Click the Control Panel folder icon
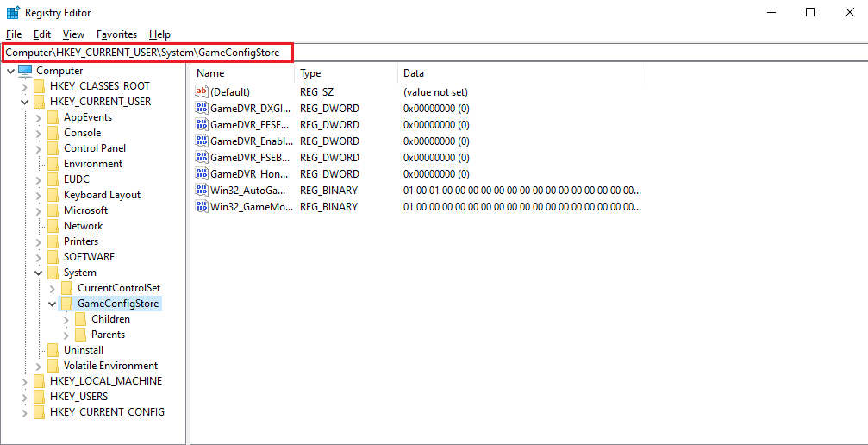Screen dimensions: 868x445 point(53,148)
